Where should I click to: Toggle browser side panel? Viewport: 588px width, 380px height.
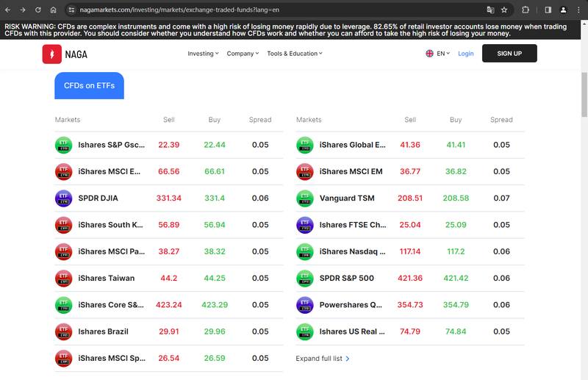548,10
